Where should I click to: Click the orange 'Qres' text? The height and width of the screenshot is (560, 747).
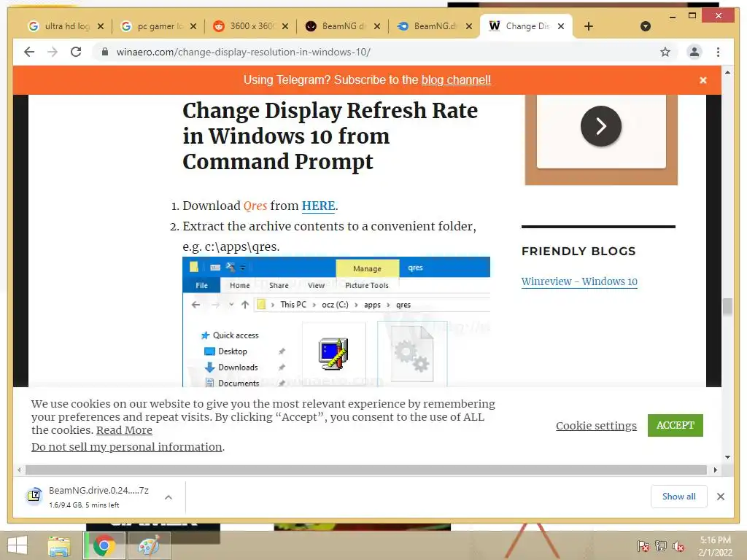(x=255, y=206)
